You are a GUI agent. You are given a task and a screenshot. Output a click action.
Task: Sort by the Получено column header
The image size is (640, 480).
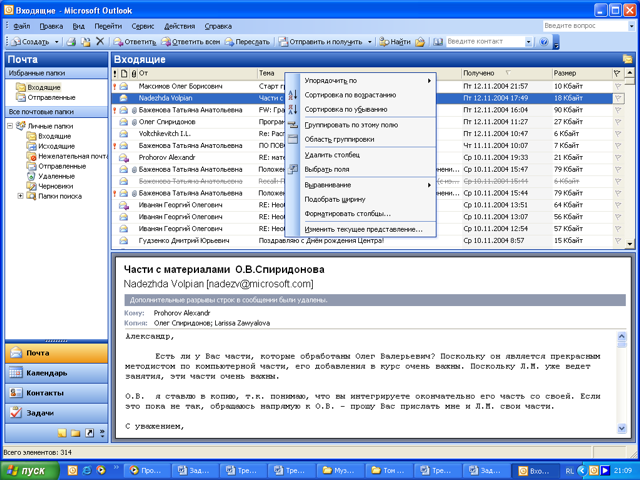(506, 73)
